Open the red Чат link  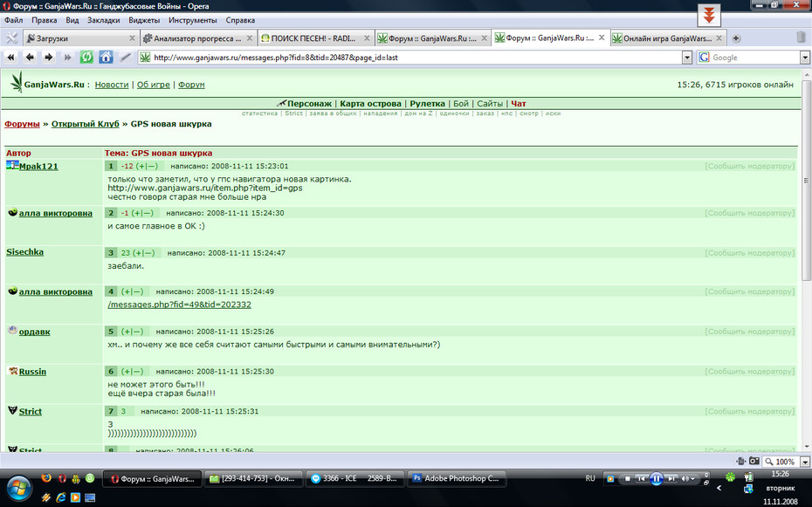pos(519,104)
